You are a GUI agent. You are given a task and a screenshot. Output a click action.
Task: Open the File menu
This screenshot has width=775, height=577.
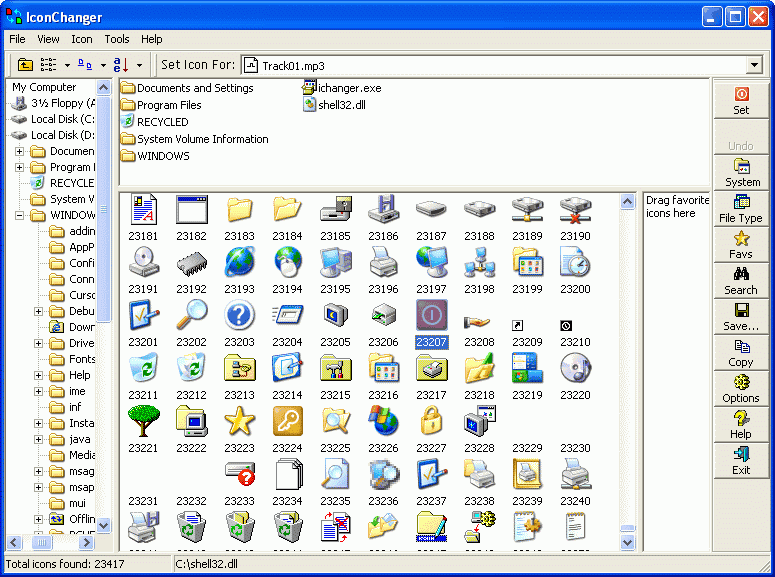pyautogui.click(x=17, y=39)
